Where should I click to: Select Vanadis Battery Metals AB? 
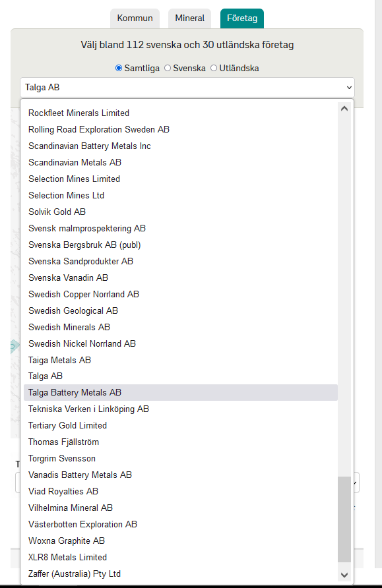(181, 475)
